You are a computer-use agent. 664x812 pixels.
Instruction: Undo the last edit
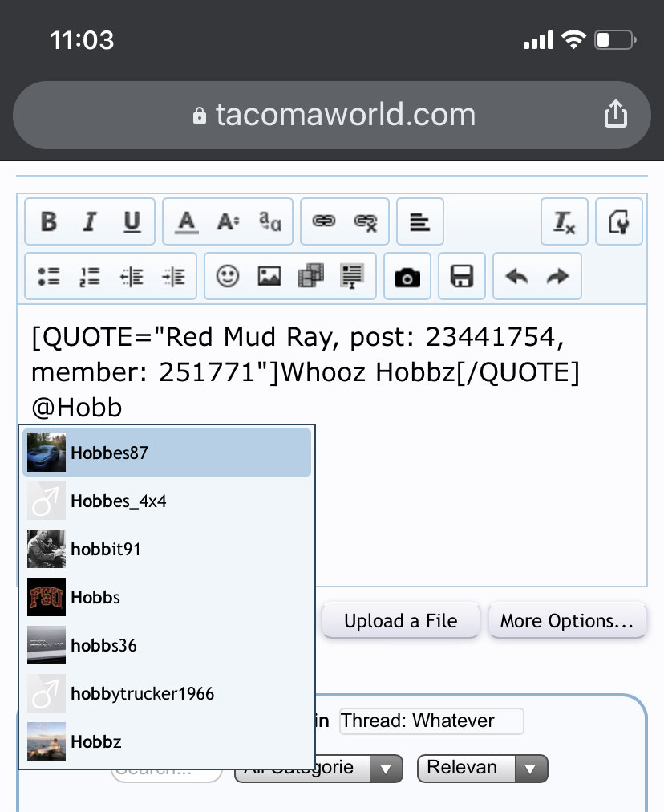516,277
